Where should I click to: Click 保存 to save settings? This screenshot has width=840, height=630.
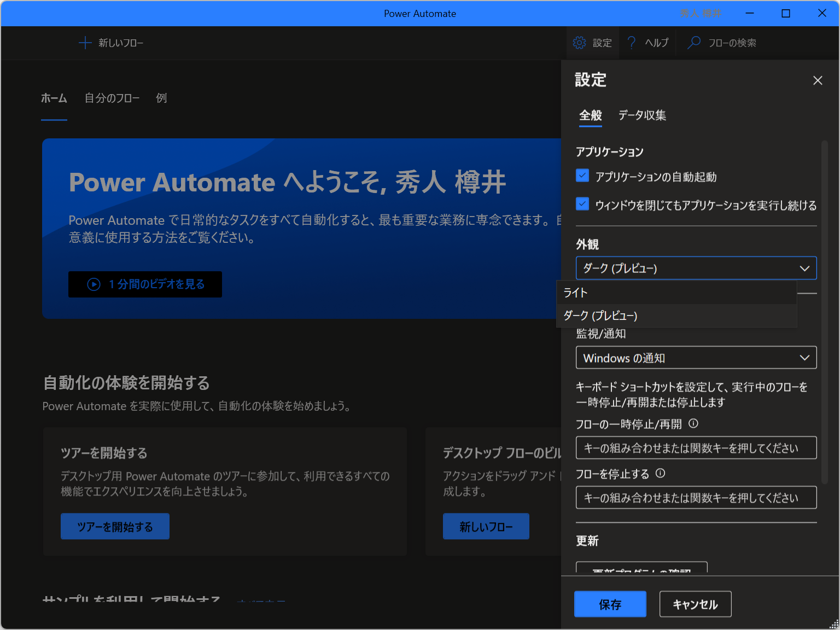point(610,604)
